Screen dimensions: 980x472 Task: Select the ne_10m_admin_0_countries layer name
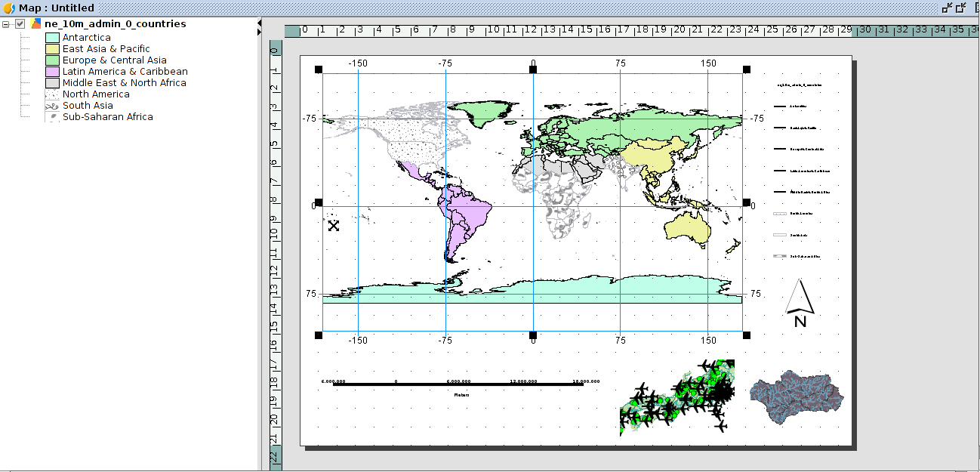pyautogui.click(x=115, y=24)
